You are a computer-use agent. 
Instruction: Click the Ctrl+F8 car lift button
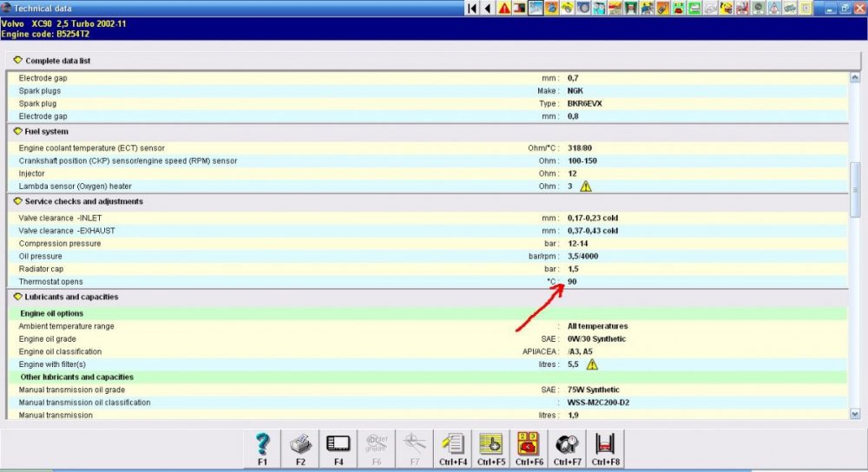pyautogui.click(x=606, y=449)
